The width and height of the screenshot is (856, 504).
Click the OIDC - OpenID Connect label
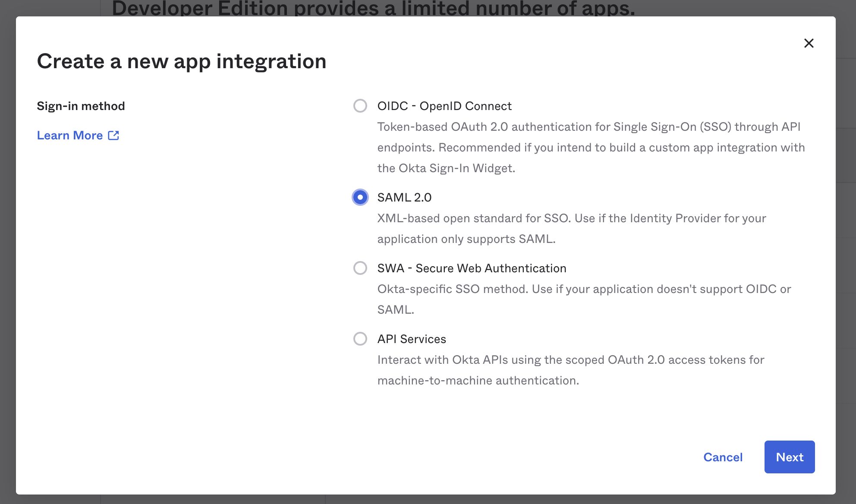pyautogui.click(x=444, y=106)
